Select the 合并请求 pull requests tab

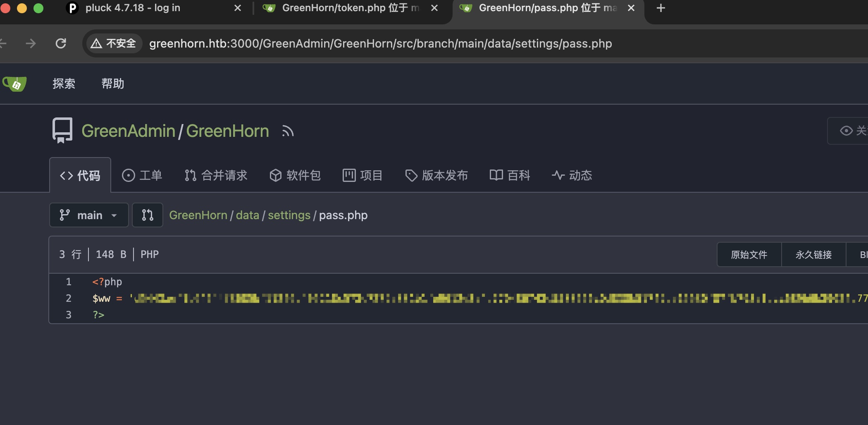(216, 175)
